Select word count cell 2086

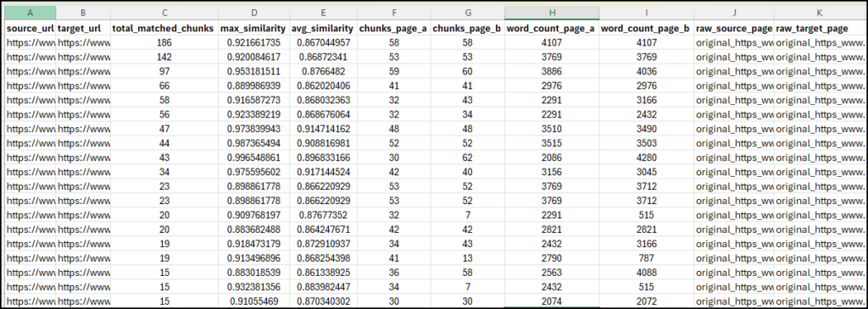coord(551,157)
